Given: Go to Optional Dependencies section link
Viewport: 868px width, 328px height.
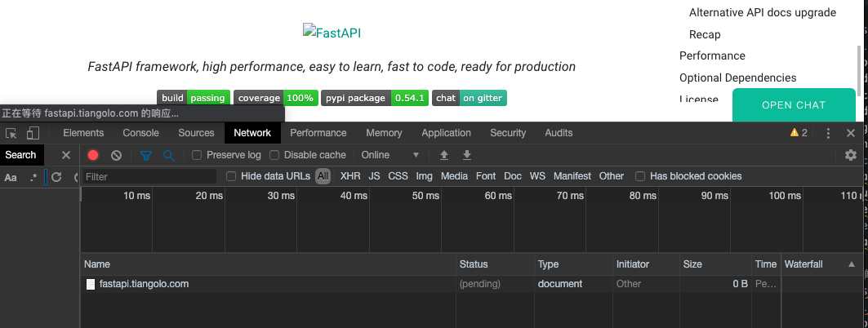Looking at the screenshot, I should point(737,78).
